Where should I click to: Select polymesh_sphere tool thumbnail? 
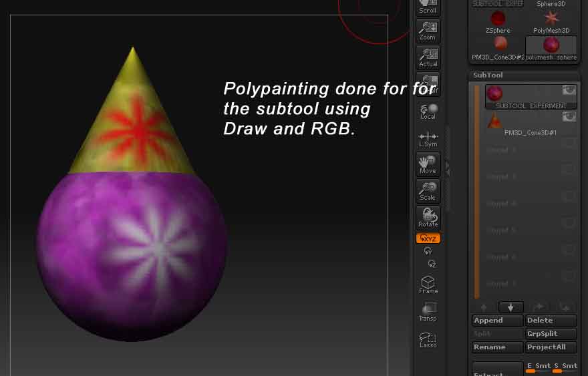[551, 48]
